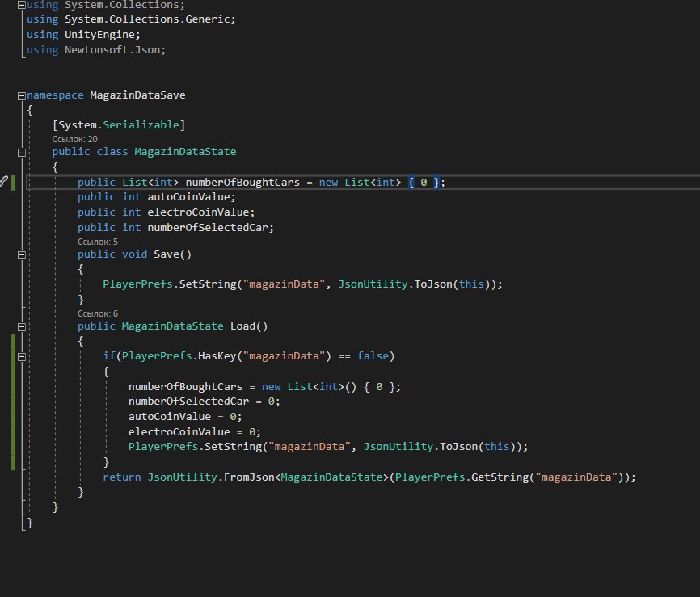Image resolution: width=700 pixels, height=597 pixels.
Task: Click 'MagazinDataSave' namespace name
Action: pyautogui.click(x=137, y=95)
